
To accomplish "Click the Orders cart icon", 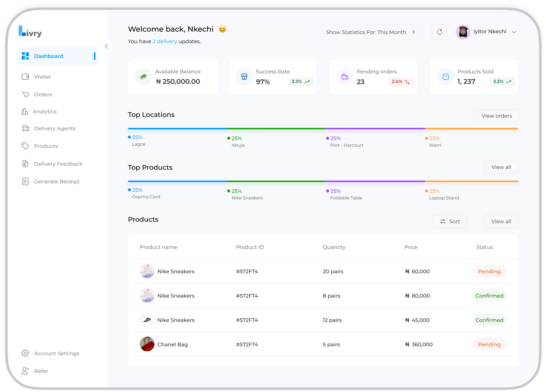I will pos(25,94).
